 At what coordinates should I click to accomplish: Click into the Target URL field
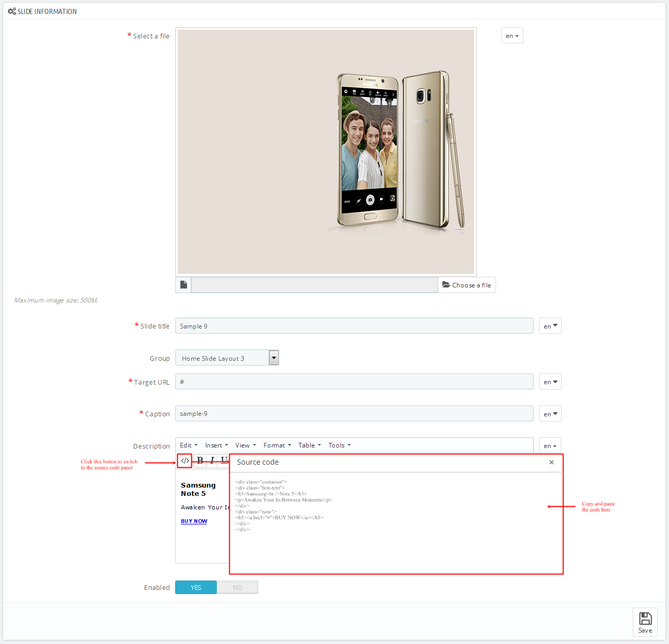pyautogui.click(x=355, y=382)
